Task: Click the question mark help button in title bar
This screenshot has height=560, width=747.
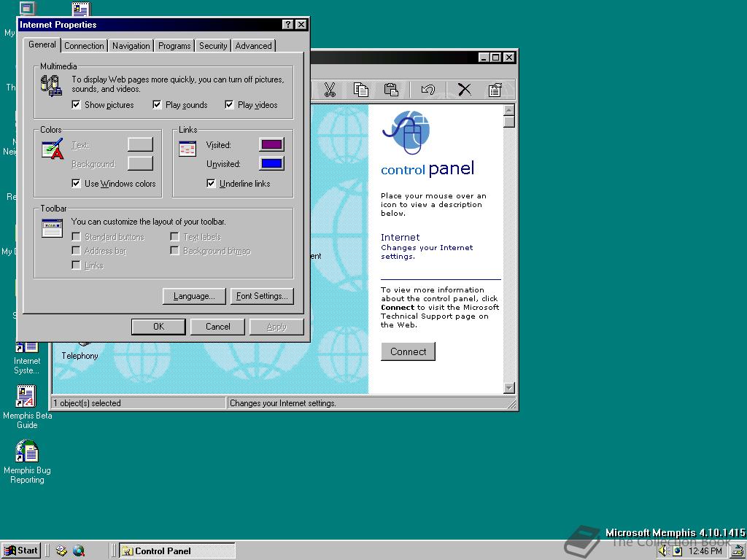Action: 287,25
